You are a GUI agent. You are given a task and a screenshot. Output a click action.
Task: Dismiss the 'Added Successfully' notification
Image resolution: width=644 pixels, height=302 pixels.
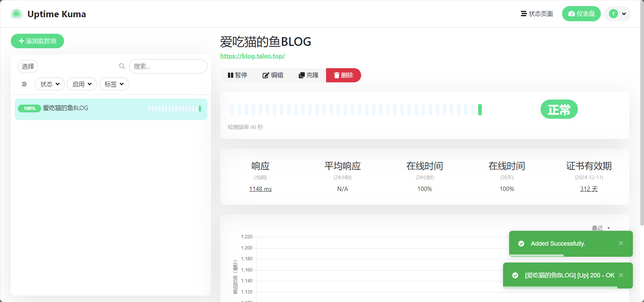pyautogui.click(x=621, y=243)
